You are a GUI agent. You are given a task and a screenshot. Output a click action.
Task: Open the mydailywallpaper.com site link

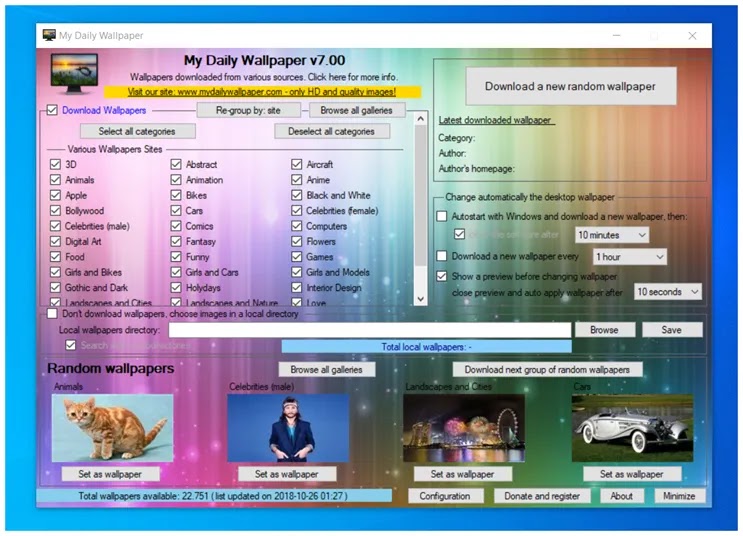tap(262, 92)
